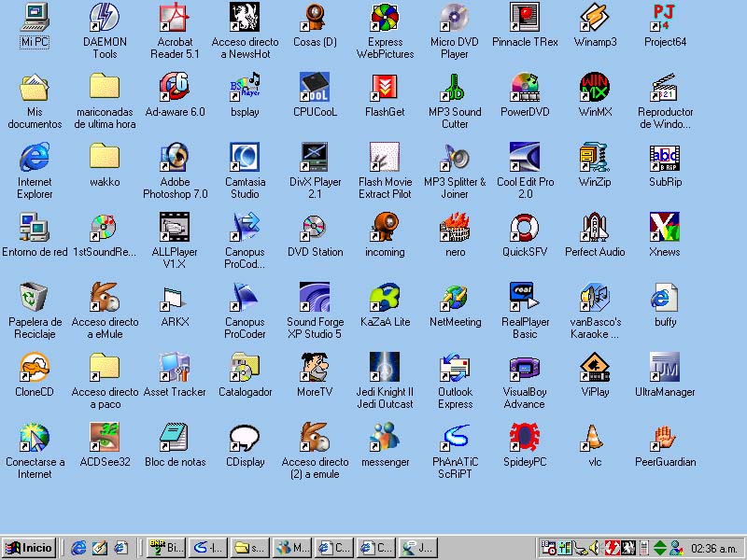Image resolution: width=747 pixels, height=560 pixels.
Task: Switch to the BitTorrent 'Bi...' taskbar button
Action: tap(167, 548)
